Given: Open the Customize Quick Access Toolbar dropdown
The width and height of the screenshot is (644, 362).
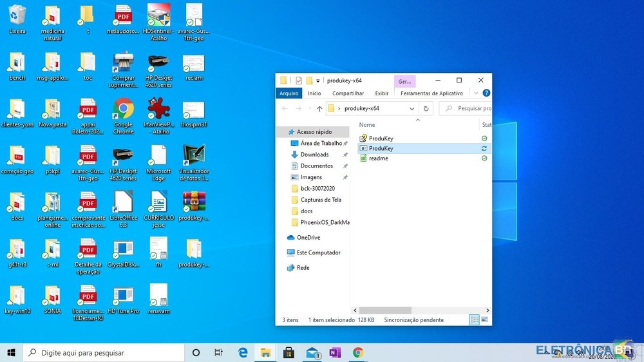Looking at the screenshot, I should pyautogui.click(x=319, y=81).
